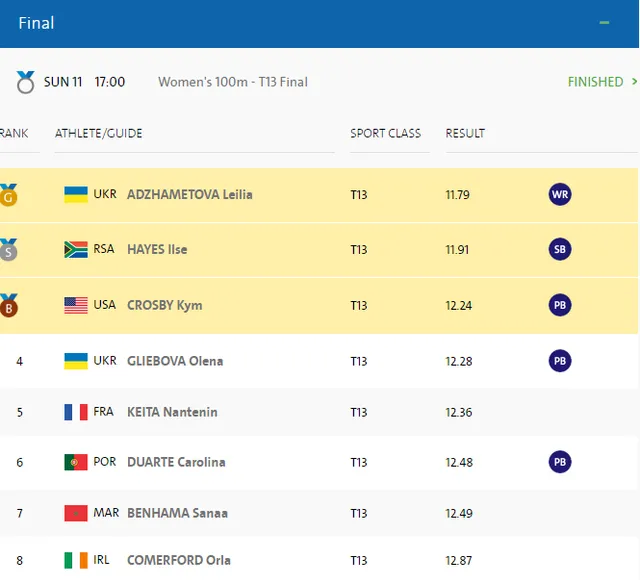The image size is (640, 580).
Task: Click Carolina Duarte's PB badge
Action: coord(560,461)
